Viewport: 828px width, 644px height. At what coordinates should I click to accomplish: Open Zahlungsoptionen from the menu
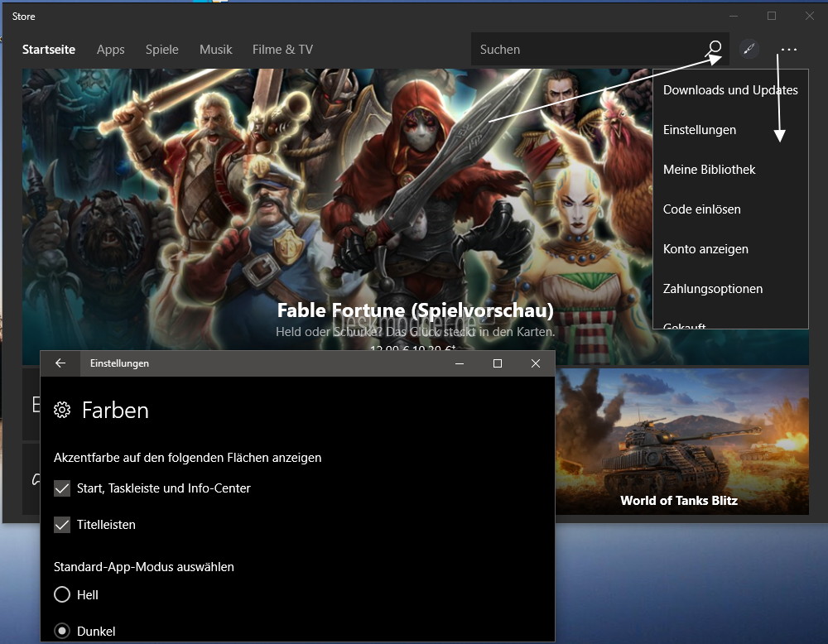click(x=730, y=289)
